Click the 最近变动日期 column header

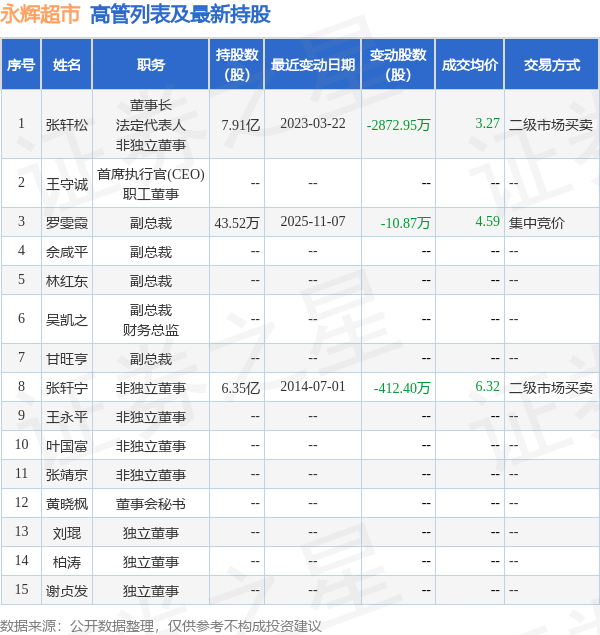[x=313, y=65]
